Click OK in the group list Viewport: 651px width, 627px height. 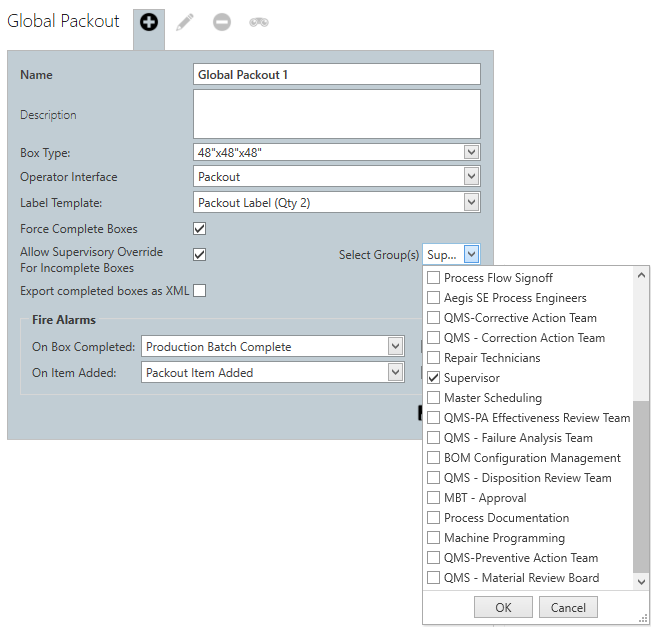coord(503,607)
